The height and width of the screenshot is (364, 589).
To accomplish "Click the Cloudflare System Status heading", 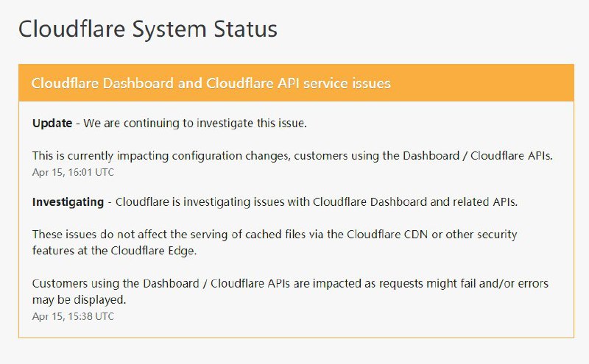I will [x=147, y=29].
